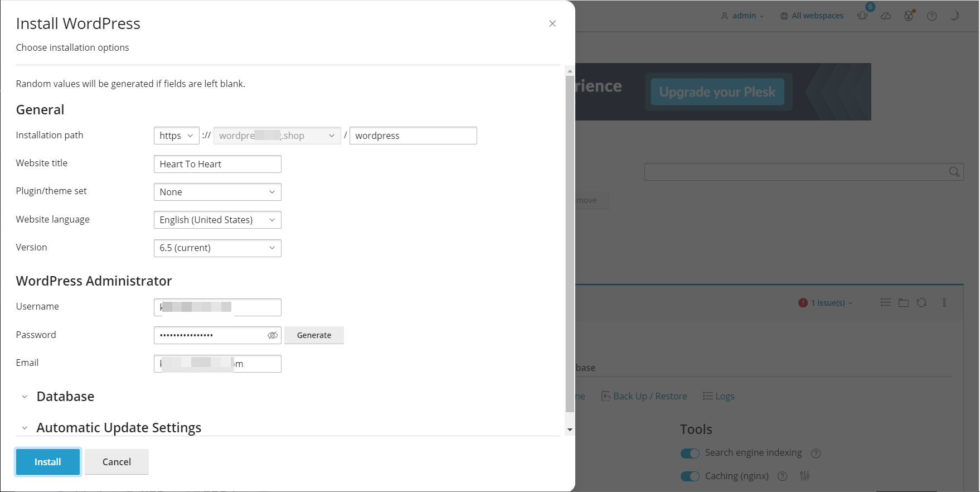Click the dialog scrollbar down arrow
The width and height of the screenshot is (980, 492).
570,430
